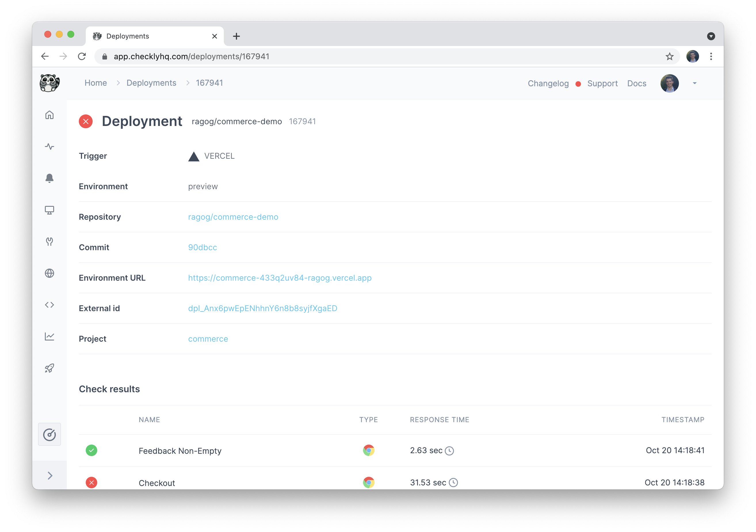Open Chrome tab search dropdown
The height and width of the screenshot is (532, 756).
pyautogui.click(x=711, y=36)
